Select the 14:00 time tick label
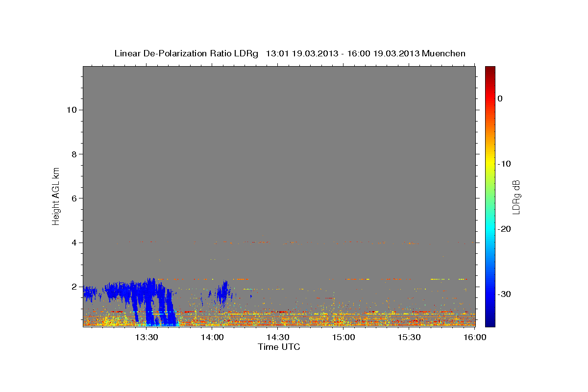Viewport: 588px width, 392px height. [x=212, y=338]
